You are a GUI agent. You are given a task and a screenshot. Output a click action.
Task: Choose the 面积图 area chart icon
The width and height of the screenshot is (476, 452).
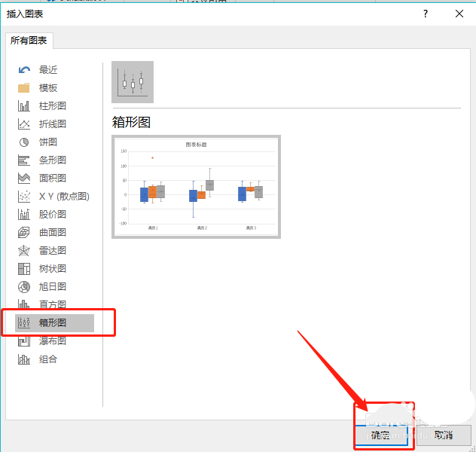pyautogui.click(x=24, y=179)
